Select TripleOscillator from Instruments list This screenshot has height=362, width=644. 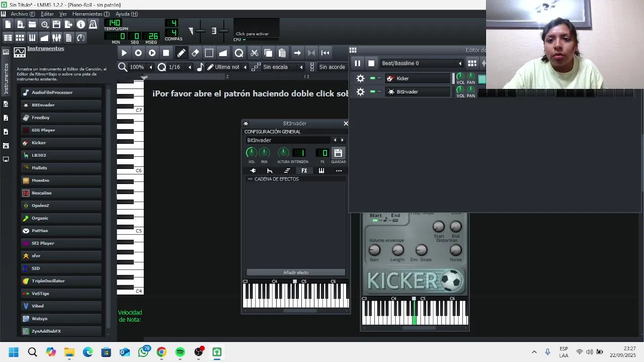(x=60, y=281)
